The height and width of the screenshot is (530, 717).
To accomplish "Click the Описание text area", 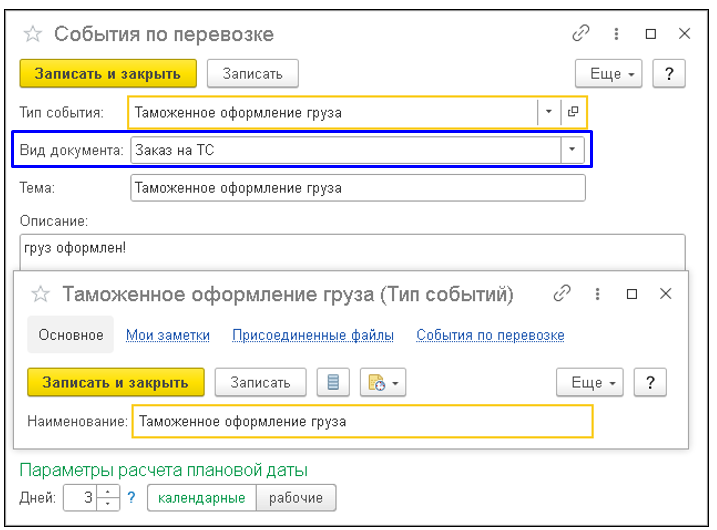I will (352, 252).
